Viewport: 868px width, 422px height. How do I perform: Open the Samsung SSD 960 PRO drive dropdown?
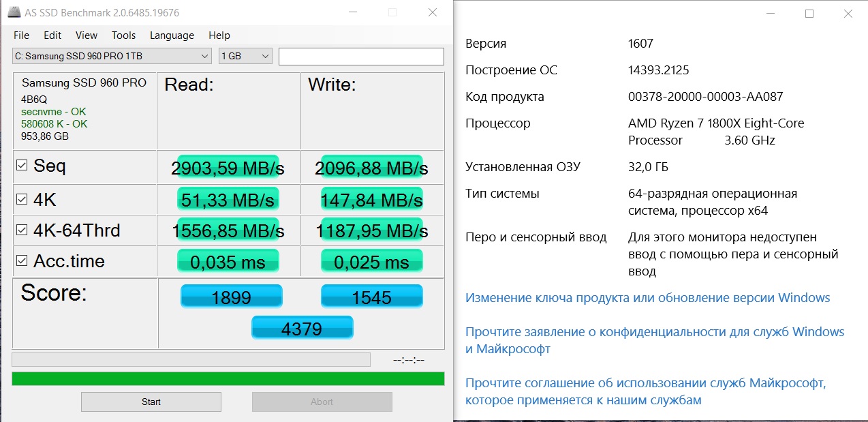[x=112, y=56]
